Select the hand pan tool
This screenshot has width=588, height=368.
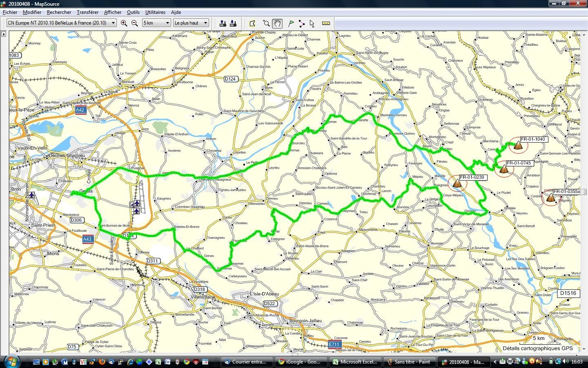coord(277,23)
